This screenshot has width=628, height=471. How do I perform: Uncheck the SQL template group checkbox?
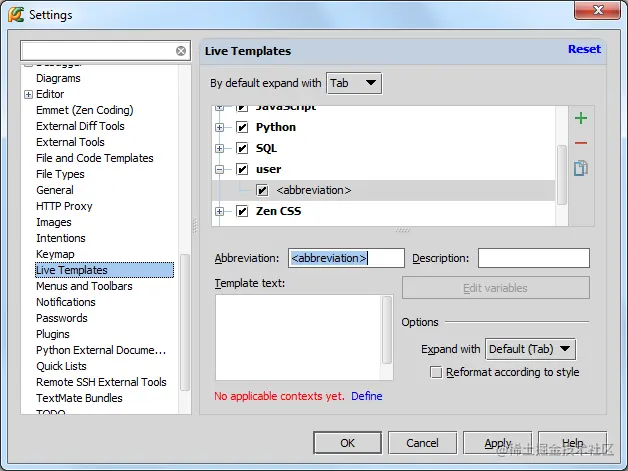[x=242, y=149]
